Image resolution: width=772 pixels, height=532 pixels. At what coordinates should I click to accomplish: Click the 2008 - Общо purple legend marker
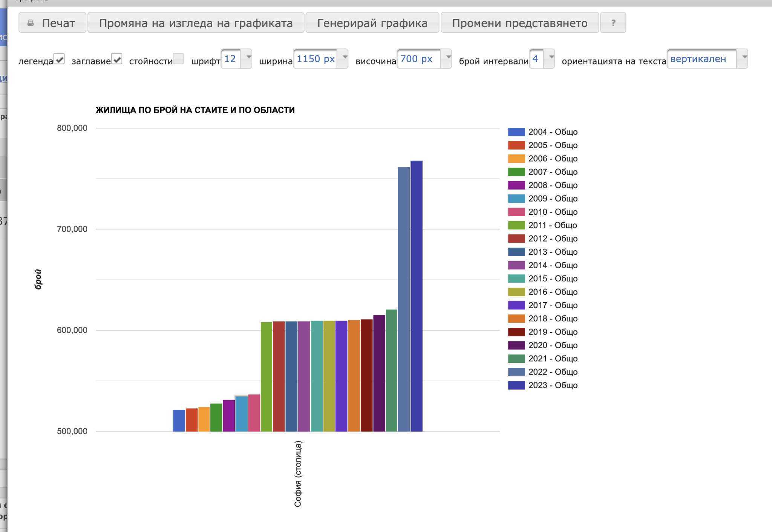point(516,185)
